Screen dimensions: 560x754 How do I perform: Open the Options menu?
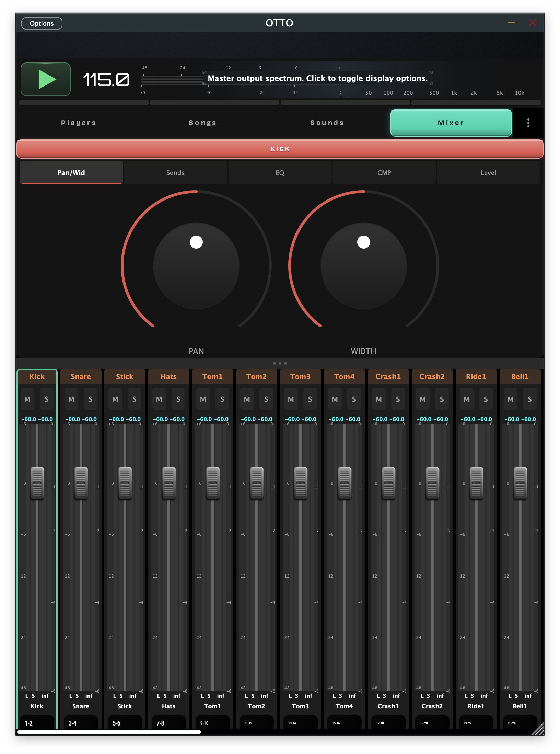click(x=42, y=23)
